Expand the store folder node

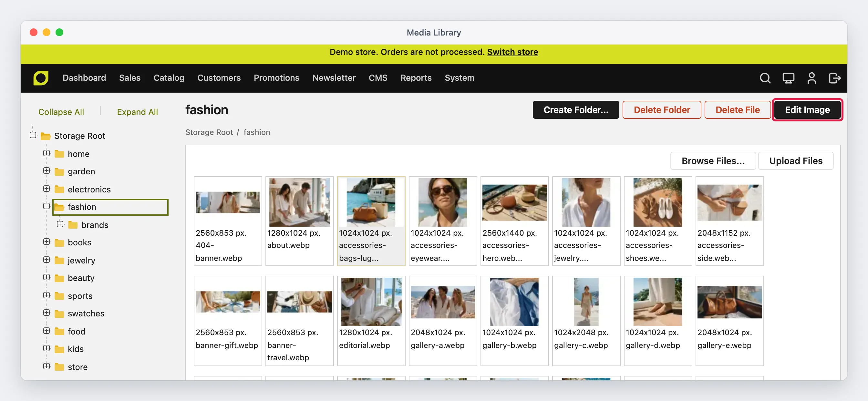click(46, 366)
